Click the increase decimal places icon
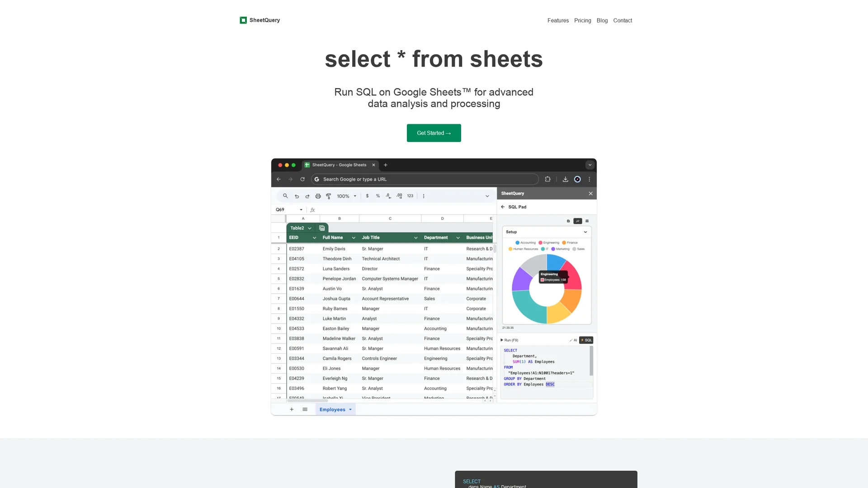The height and width of the screenshot is (488, 868). point(399,196)
